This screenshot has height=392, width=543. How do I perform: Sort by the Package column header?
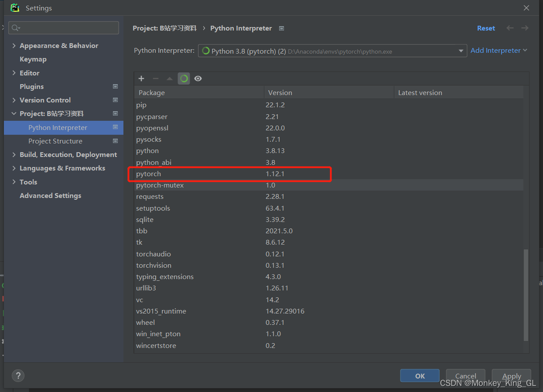[199, 92]
